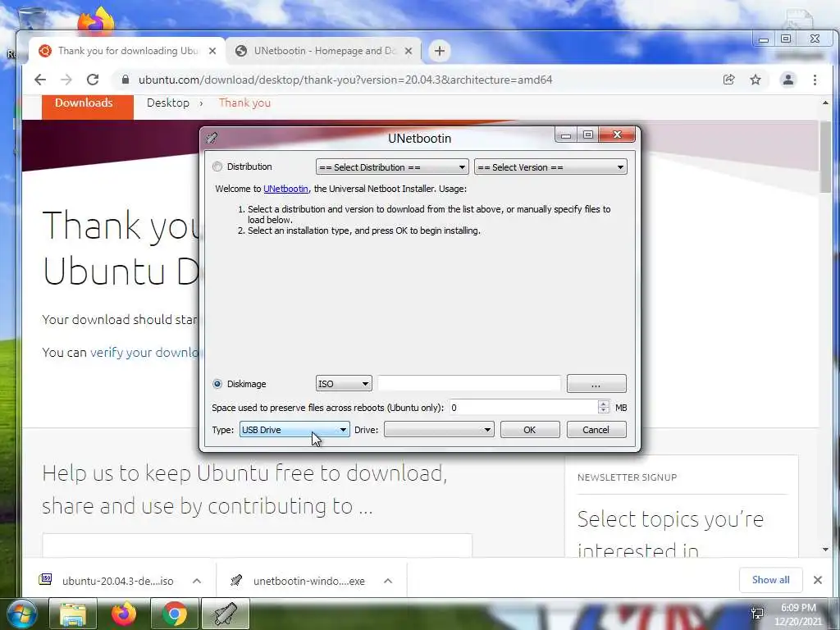The image size is (840, 630).
Task: Click the UNetbootin taskbar icon
Action: point(226,614)
